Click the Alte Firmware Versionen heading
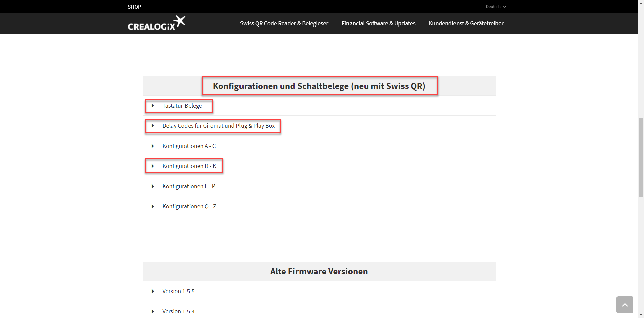Image resolution: width=644 pixels, height=318 pixels. tap(319, 271)
